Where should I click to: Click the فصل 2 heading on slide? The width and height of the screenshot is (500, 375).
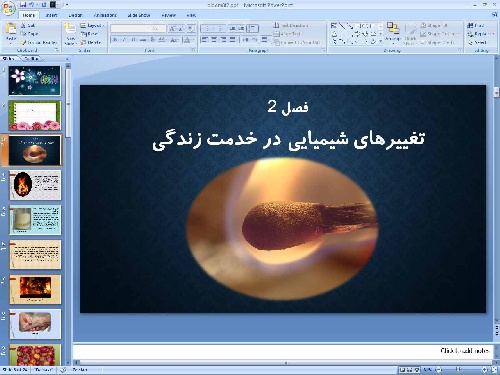(288, 107)
